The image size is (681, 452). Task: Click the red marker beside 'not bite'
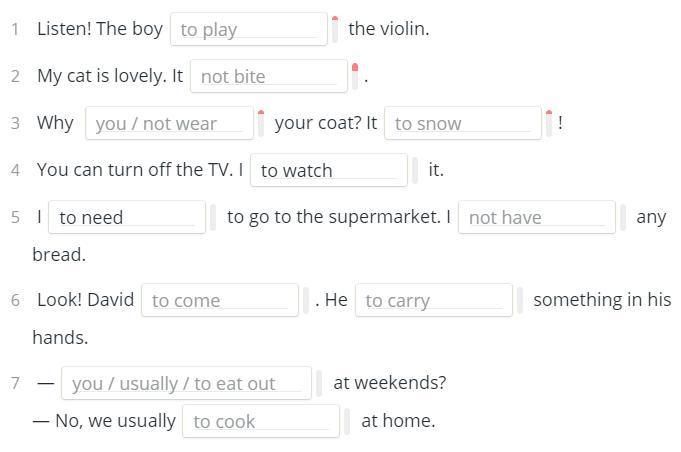pos(355,76)
